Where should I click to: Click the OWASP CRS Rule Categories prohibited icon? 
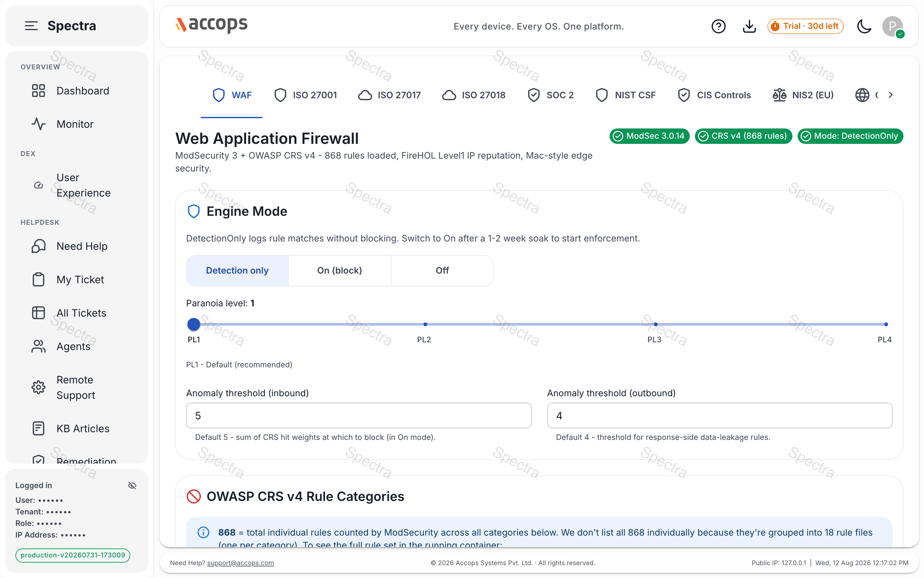coord(193,496)
